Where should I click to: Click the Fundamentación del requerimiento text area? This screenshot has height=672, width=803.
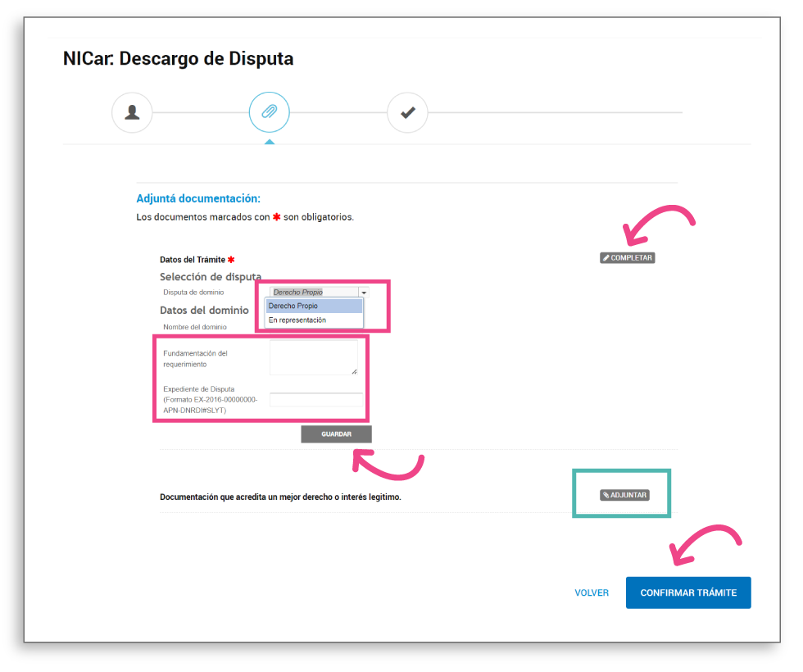315,356
